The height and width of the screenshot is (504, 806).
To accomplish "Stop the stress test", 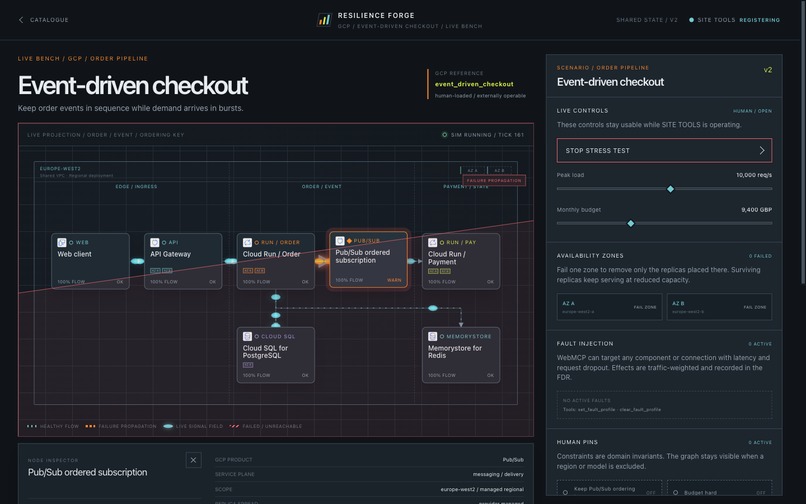I will (664, 151).
